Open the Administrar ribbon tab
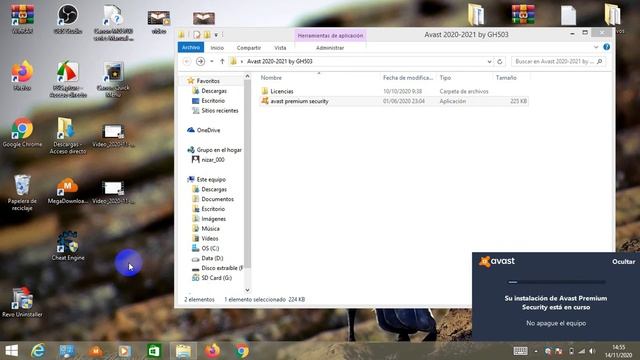640x360 pixels. click(330, 48)
